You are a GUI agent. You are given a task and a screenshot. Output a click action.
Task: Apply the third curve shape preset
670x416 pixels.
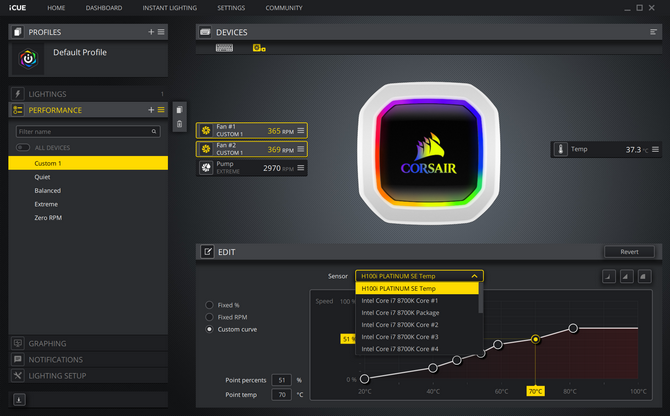tap(644, 276)
